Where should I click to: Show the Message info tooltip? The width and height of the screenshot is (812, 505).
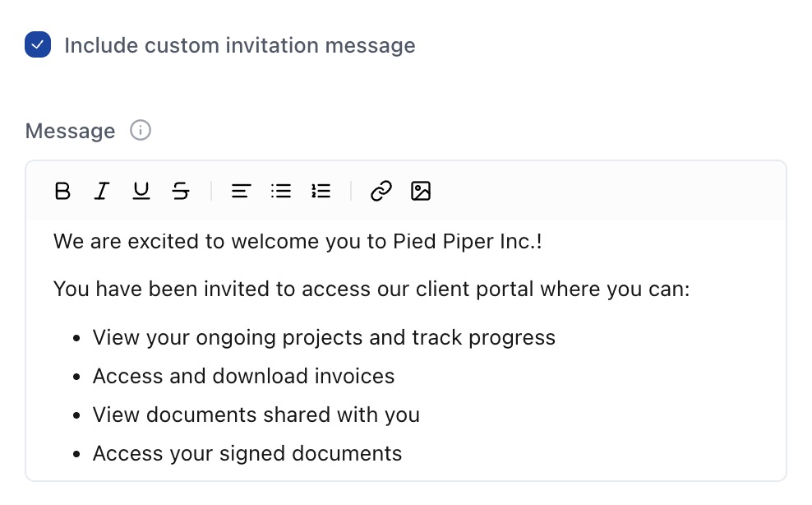[141, 130]
